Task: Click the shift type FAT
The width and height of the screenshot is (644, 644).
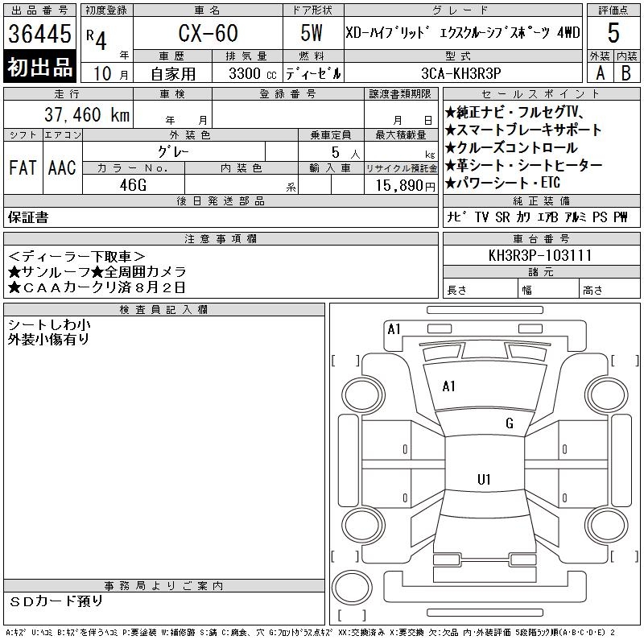Action: (x=23, y=167)
